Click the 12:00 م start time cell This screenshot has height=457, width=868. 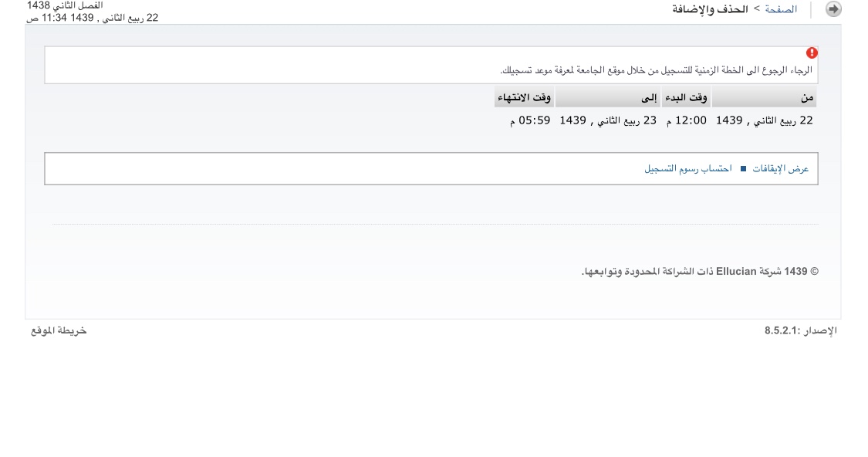click(687, 120)
